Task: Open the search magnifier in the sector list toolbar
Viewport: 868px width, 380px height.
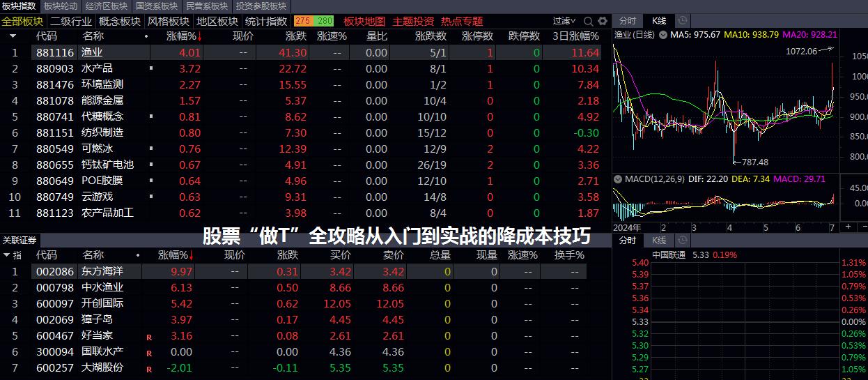Action: (589, 22)
